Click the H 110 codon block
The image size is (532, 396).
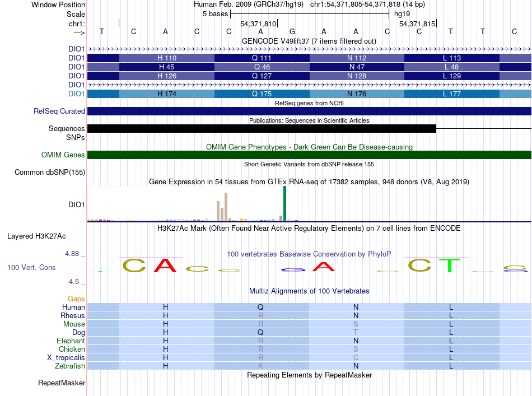pos(166,58)
